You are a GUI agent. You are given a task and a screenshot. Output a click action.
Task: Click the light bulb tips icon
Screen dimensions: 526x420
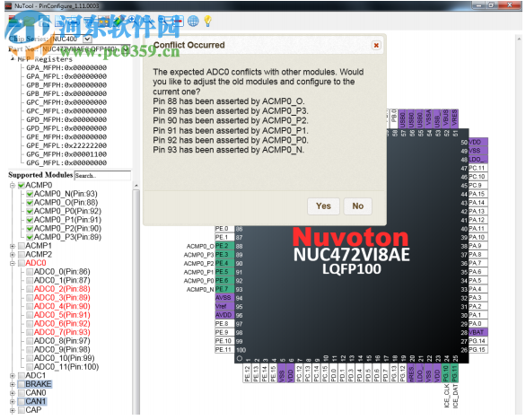(x=208, y=22)
